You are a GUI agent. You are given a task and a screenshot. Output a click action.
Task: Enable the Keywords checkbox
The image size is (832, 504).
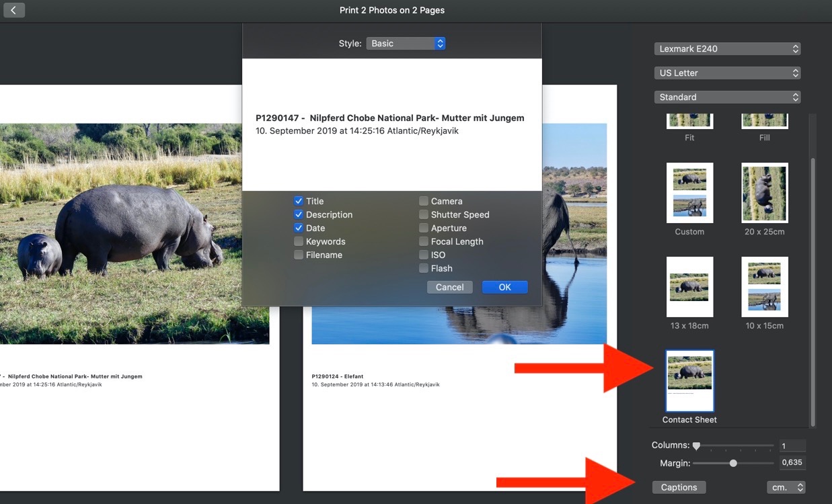click(299, 241)
